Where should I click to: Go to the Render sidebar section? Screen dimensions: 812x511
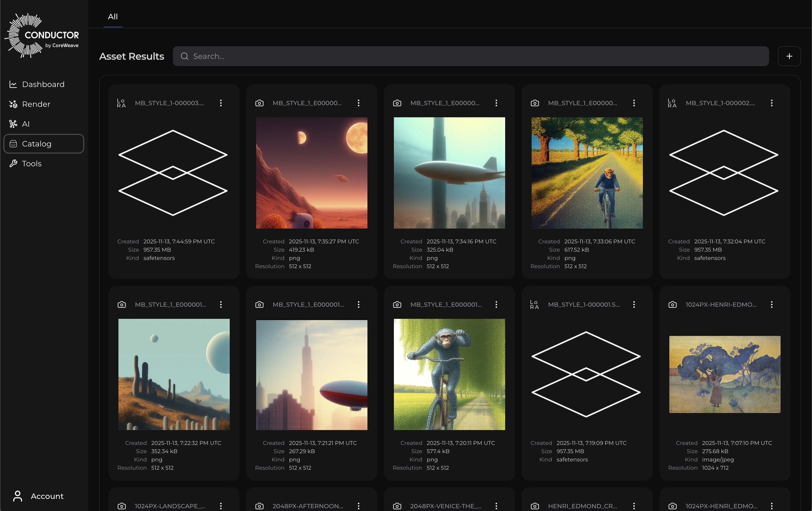36,104
